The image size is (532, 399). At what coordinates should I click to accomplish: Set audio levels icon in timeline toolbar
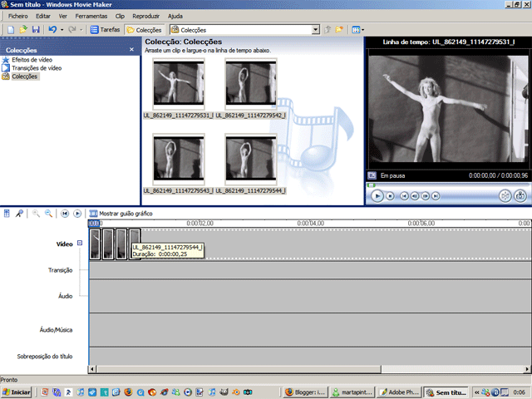tap(7, 214)
